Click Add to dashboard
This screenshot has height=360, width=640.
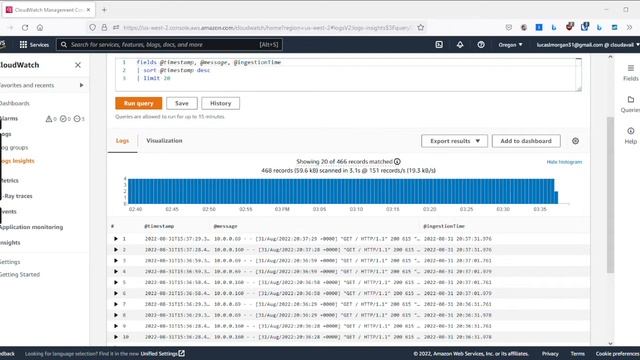tap(526, 141)
